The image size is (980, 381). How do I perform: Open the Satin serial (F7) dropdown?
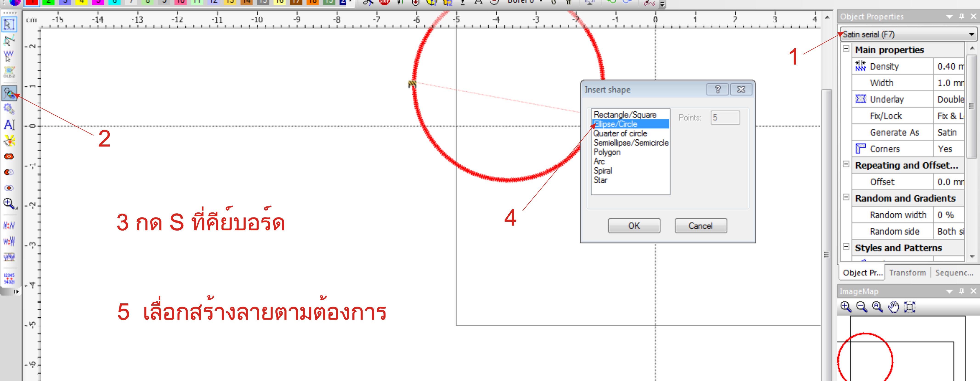pos(971,35)
